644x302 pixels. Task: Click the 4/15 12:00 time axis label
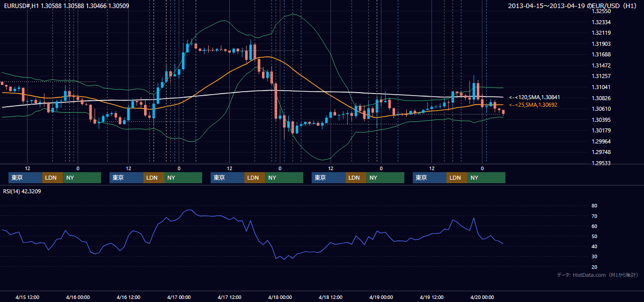click(28, 297)
